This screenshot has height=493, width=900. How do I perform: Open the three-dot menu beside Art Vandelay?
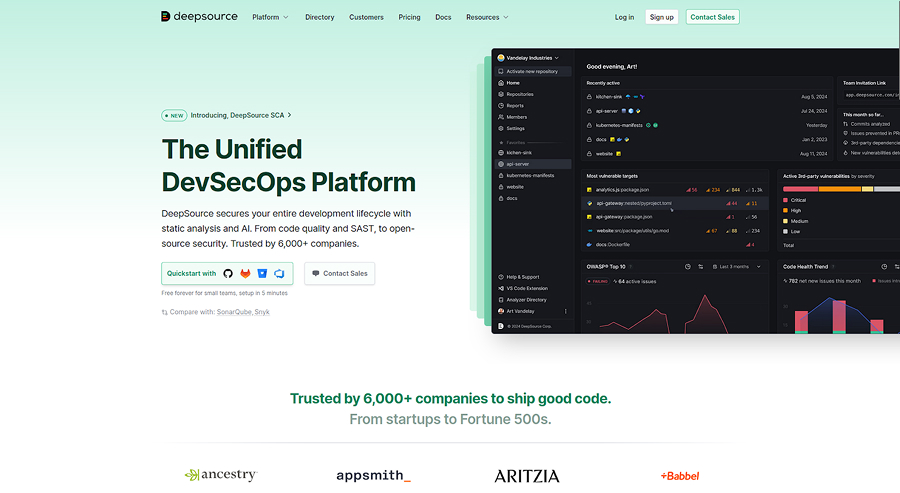click(x=565, y=311)
